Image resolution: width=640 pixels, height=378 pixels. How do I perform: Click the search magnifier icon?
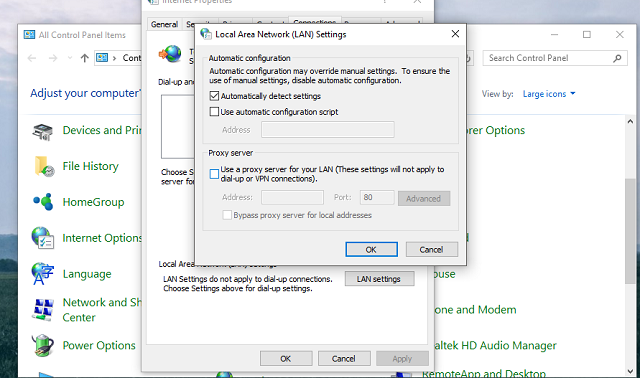(x=618, y=58)
